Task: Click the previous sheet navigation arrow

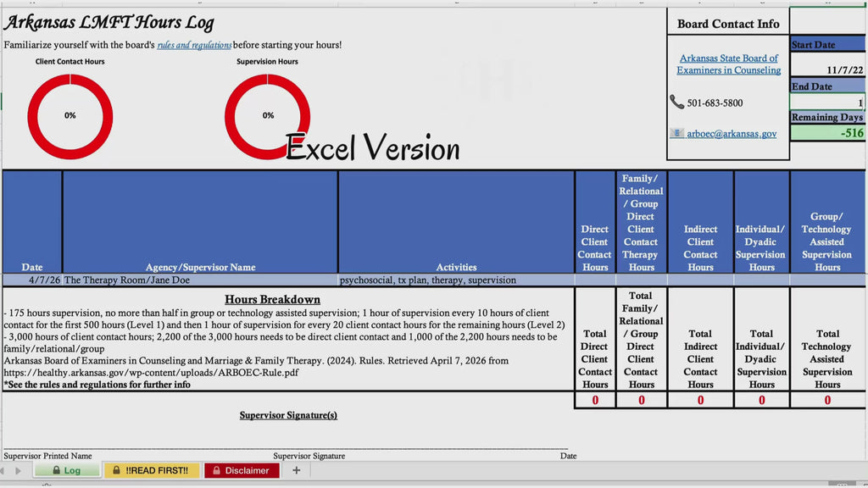Action: pyautogui.click(x=5, y=470)
